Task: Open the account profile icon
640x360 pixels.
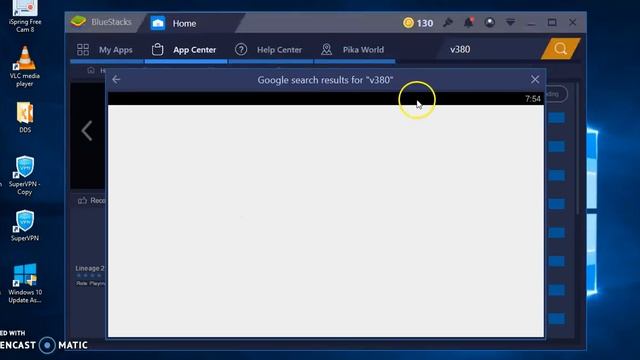Action: point(489,22)
